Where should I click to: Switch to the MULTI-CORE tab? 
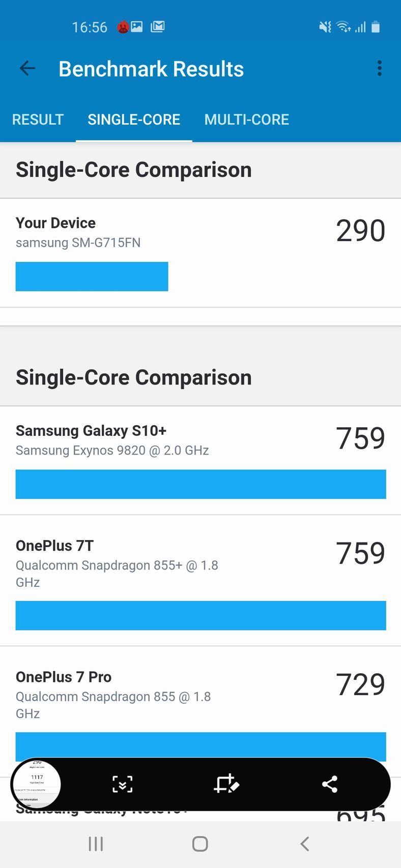click(x=246, y=119)
